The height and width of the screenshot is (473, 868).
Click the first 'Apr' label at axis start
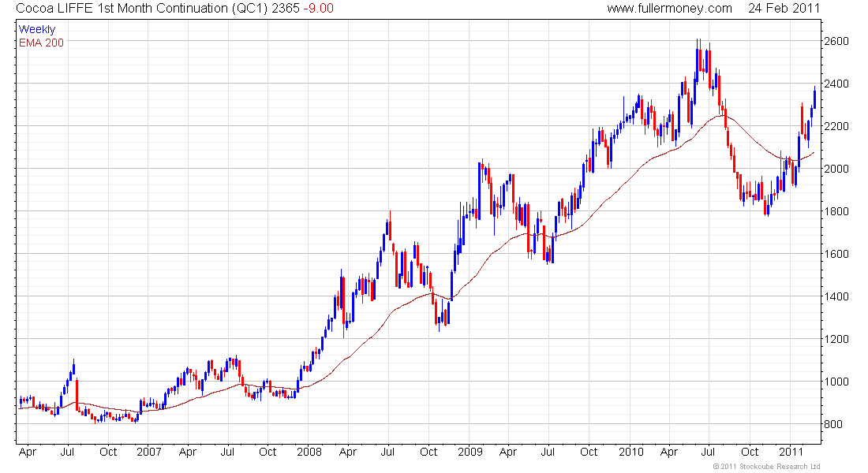[x=27, y=452]
